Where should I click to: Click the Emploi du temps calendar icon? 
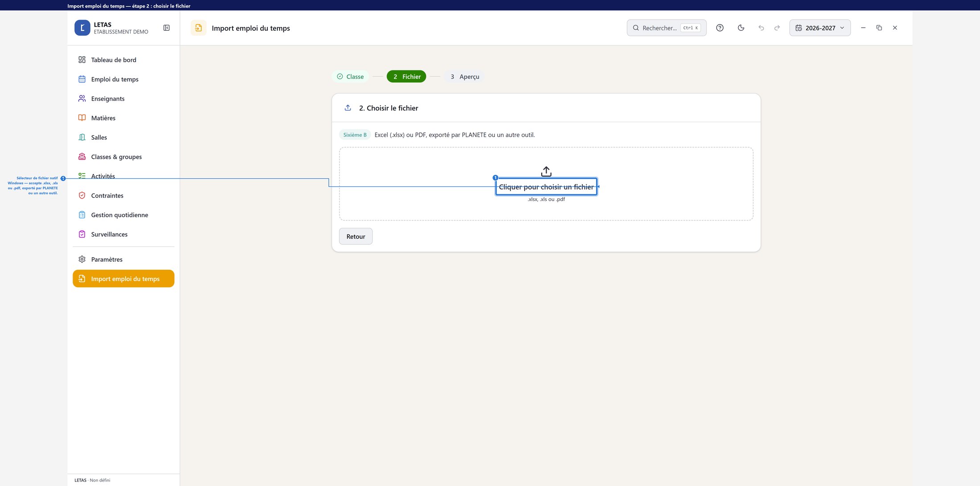pyautogui.click(x=82, y=79)
